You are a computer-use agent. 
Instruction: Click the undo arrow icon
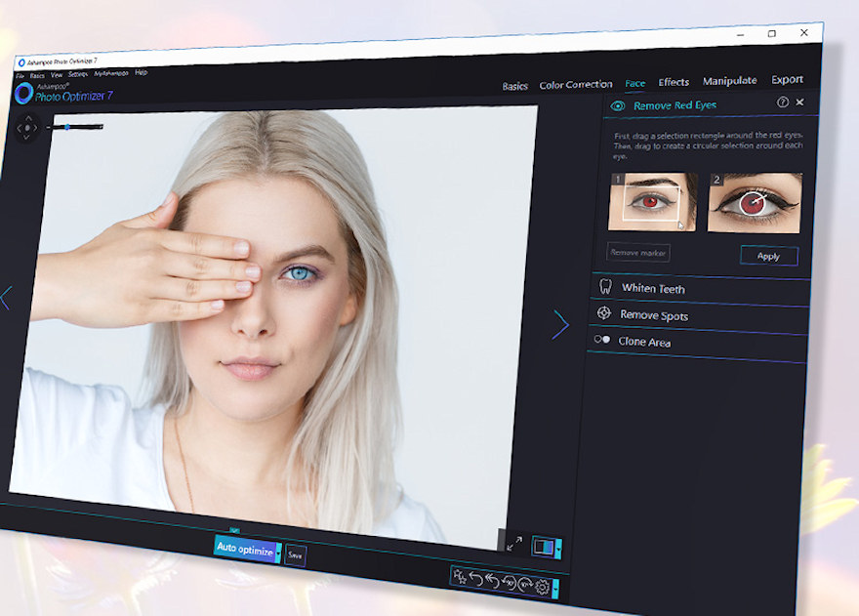click(476, 580)
